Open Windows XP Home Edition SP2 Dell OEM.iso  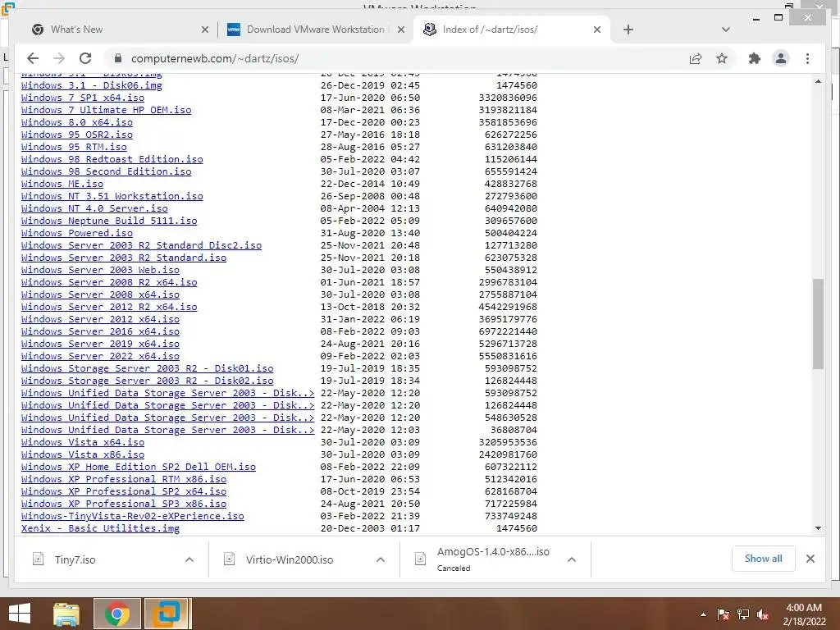point(138,467)
